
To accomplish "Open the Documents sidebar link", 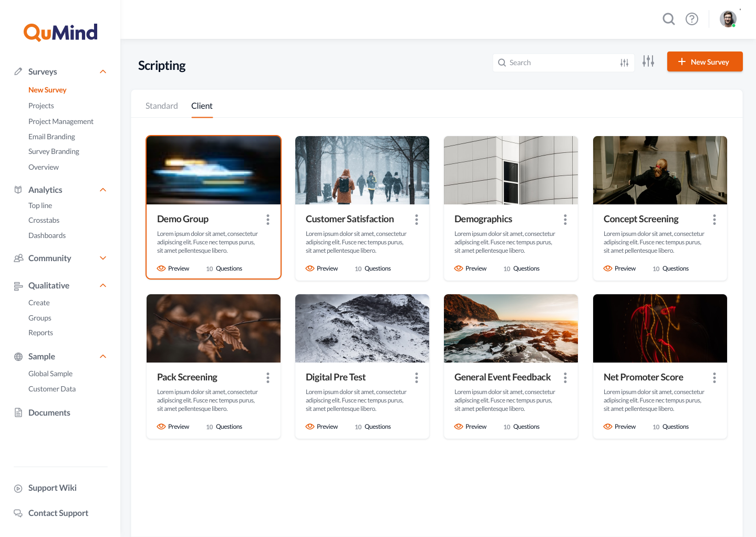I will [x=49, y=413].
